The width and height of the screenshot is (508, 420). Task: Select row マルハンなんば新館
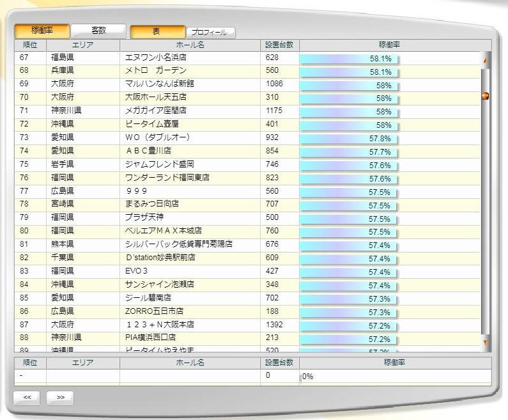247,84
